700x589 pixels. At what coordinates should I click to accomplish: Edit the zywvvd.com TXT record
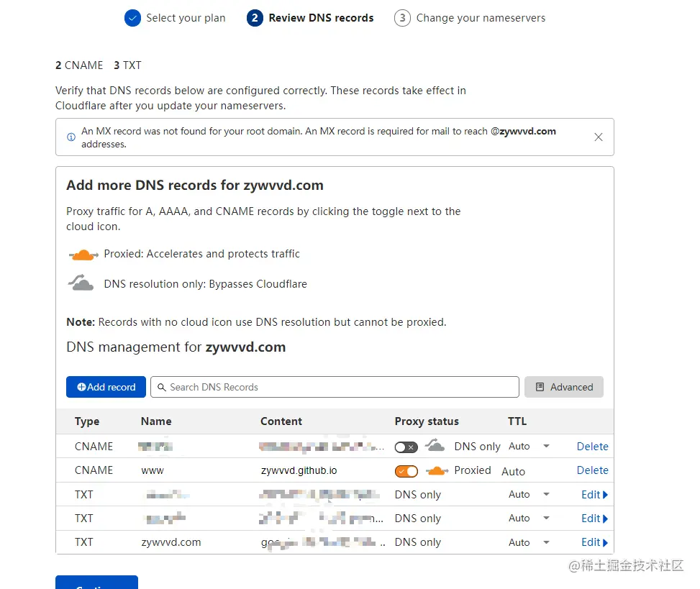(595, 542)
